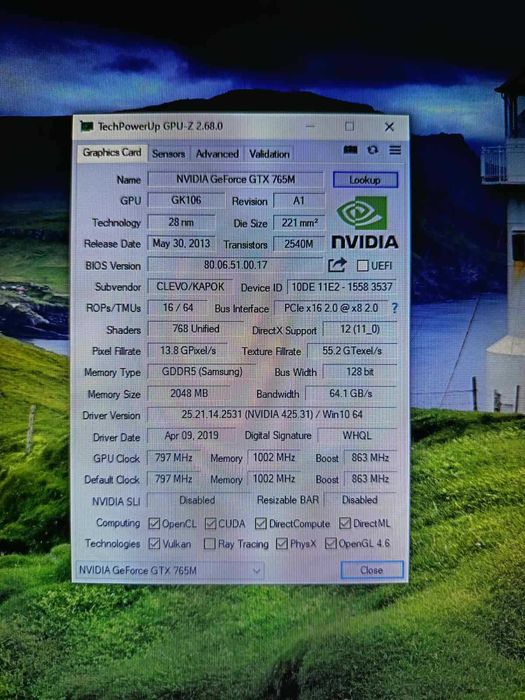This screenshot has height=700, width=525.
Task: Open the GPU selection dropdown at bottom
Action: (x=170, y=571)
